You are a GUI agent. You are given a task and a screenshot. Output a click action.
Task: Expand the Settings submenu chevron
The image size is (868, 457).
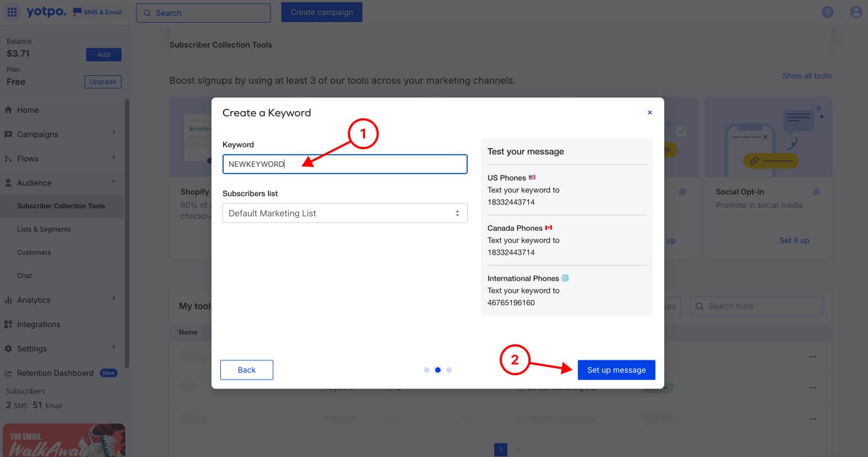pos(114,348)
